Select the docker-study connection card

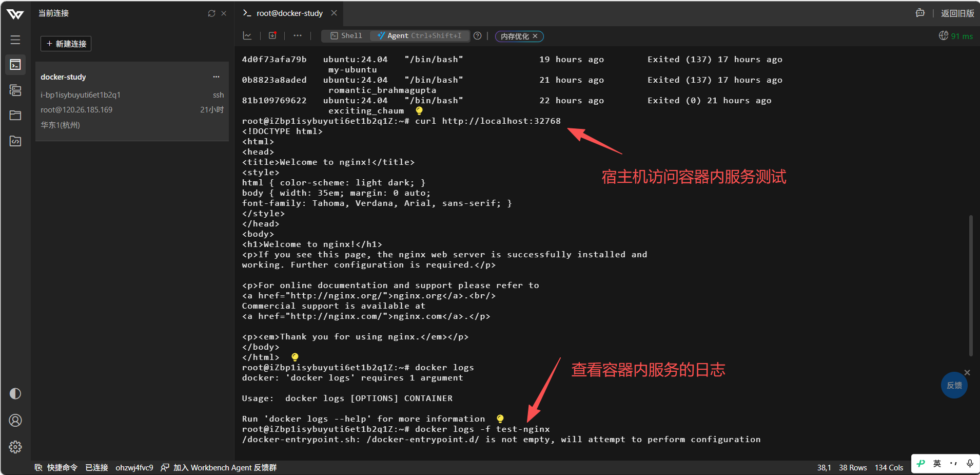(132, 101)
